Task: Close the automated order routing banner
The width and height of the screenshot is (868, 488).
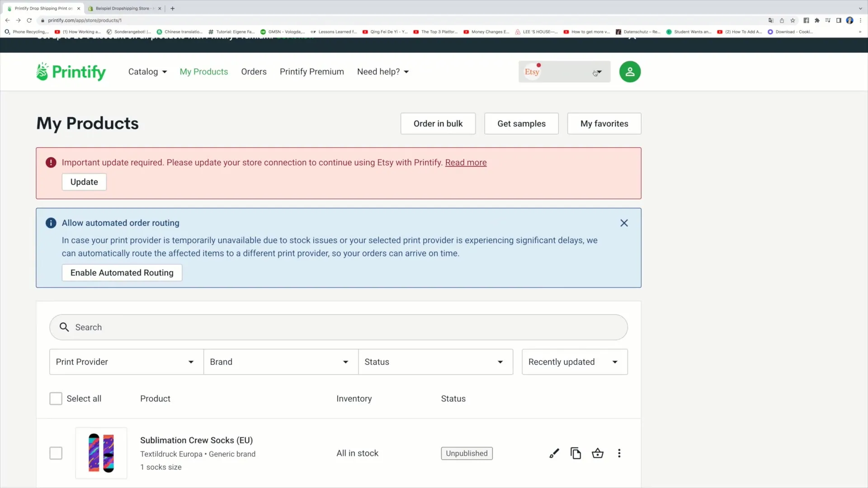Action: pos(624,223)
